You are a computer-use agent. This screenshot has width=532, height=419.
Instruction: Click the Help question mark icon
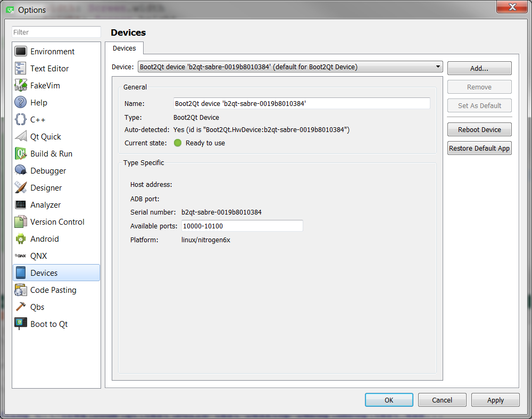21,102
